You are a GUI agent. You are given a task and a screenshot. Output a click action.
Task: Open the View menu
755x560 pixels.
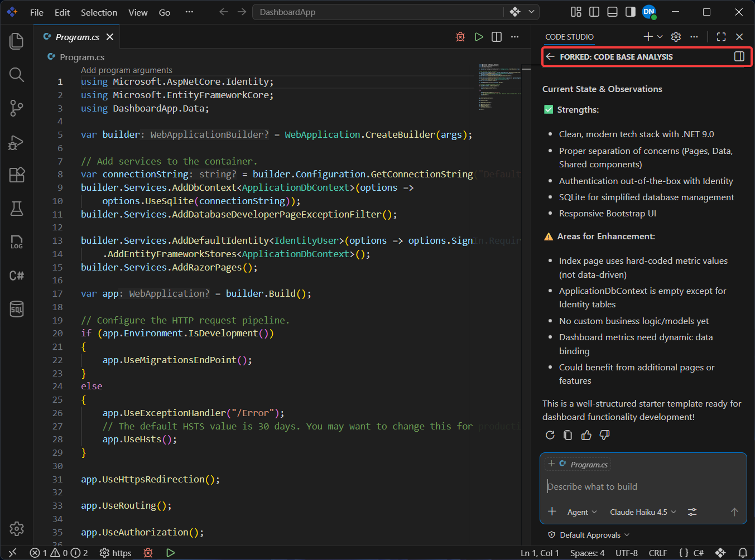[x=138, y=12]
